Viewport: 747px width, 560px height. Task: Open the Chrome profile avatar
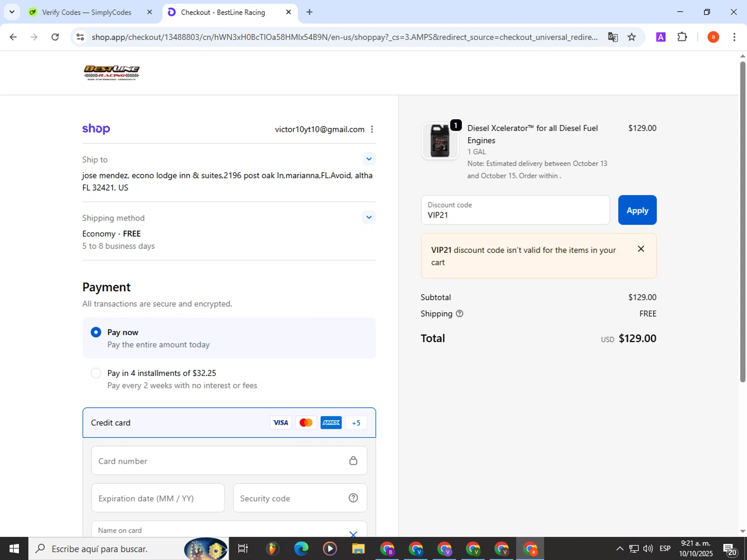713,37
